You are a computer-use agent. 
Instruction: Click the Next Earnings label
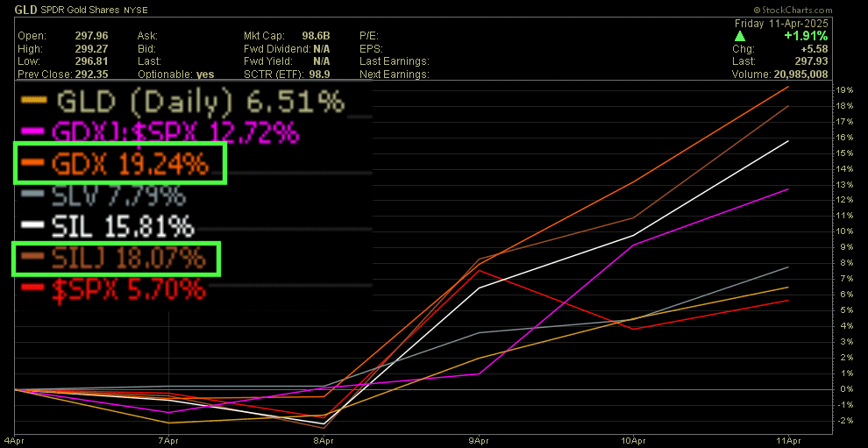click(395, 74)
